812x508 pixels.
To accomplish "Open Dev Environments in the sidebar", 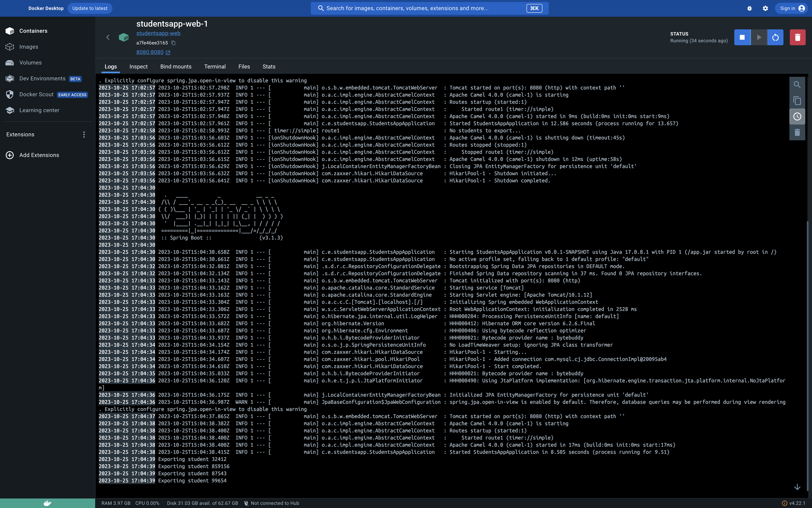I will 42,79.
